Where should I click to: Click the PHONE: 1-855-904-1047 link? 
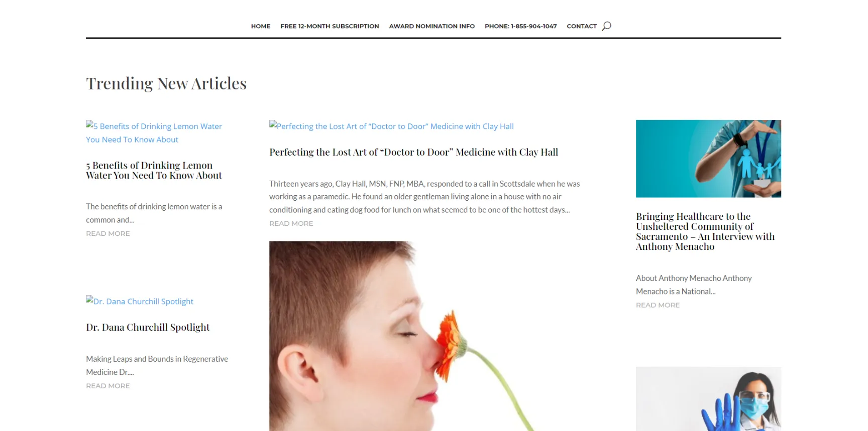pos(520,26)
